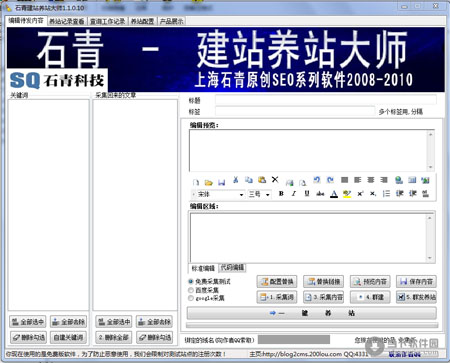This screenshot has width=450, height=363.
Task: Open the 宋体 font name dropdown
Action: (x=241, y=194)
